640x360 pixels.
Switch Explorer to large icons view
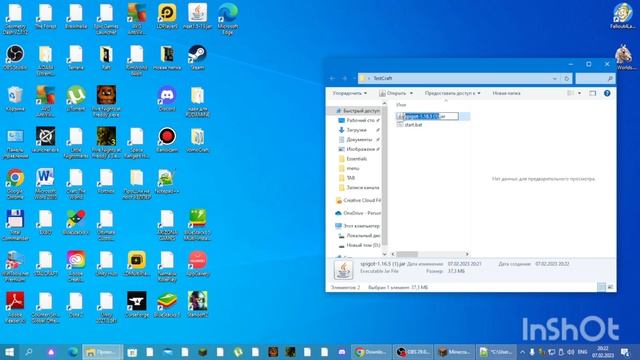[610, 287]
